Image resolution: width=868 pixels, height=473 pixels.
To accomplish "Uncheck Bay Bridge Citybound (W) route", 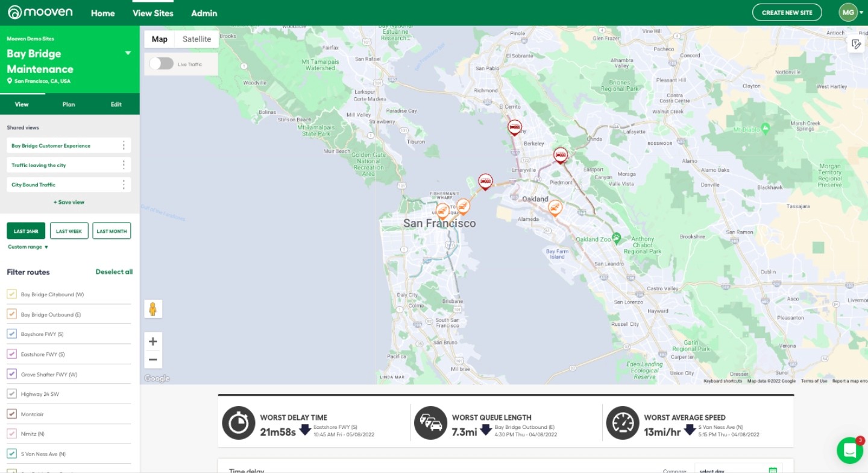I will [11, 294].
